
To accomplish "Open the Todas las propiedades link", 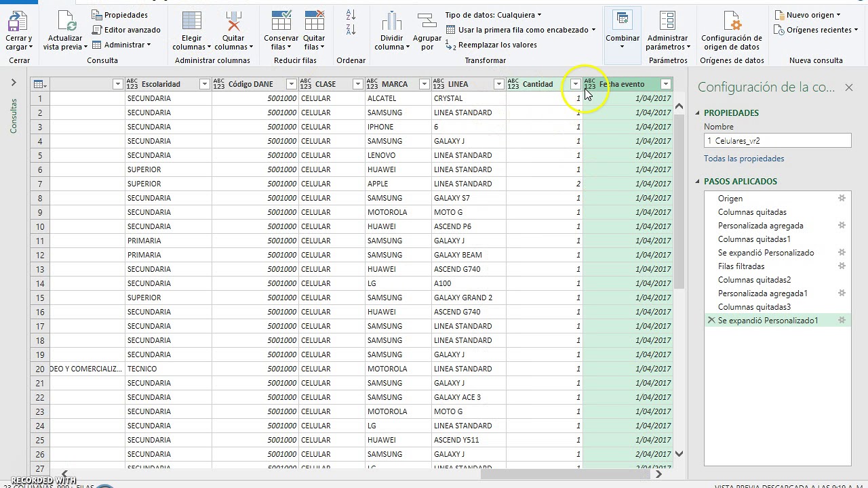I will pyautogui.click(x=744, y=159).
